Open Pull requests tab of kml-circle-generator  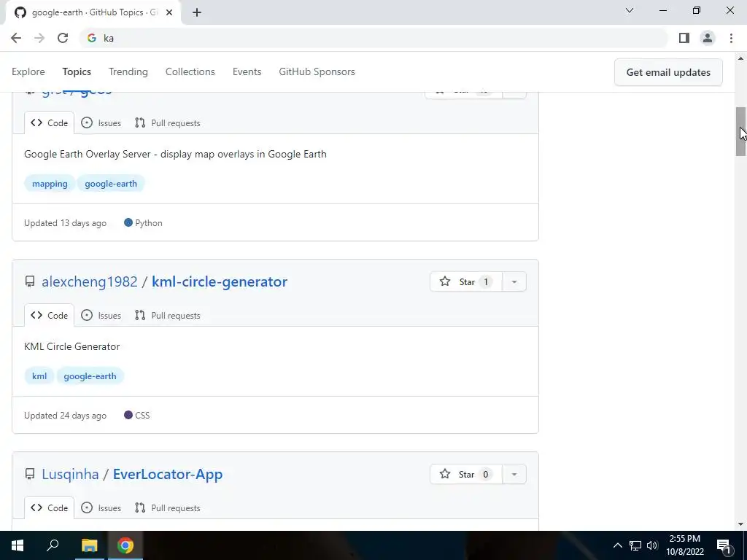[x=167, y=315]
